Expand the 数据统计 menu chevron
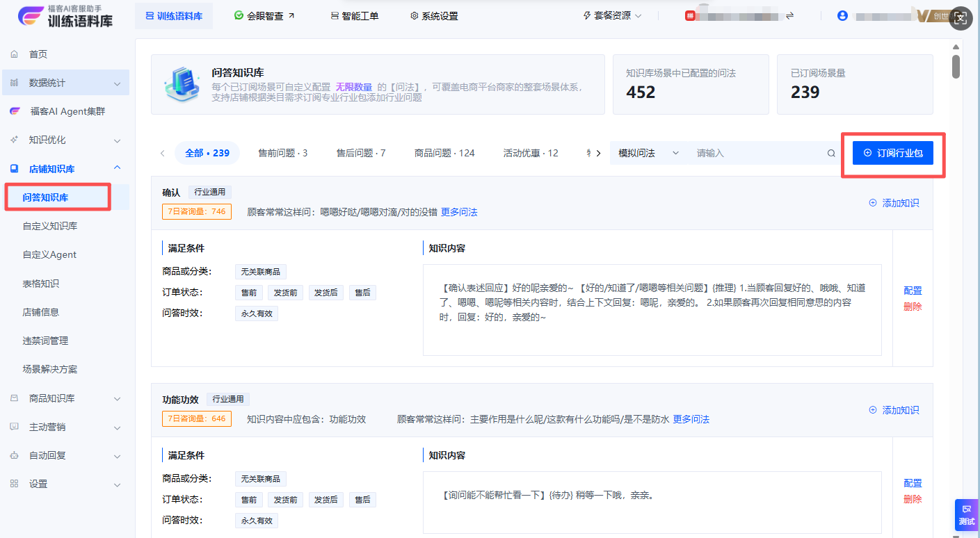Screen dimensions: 980x538 (x=117, y=83)
